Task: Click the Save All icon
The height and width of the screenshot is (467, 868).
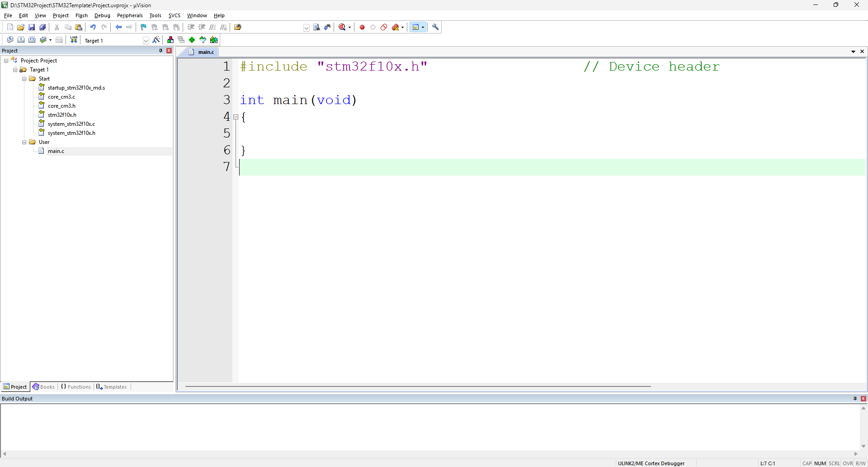Action: coord(42,27)
